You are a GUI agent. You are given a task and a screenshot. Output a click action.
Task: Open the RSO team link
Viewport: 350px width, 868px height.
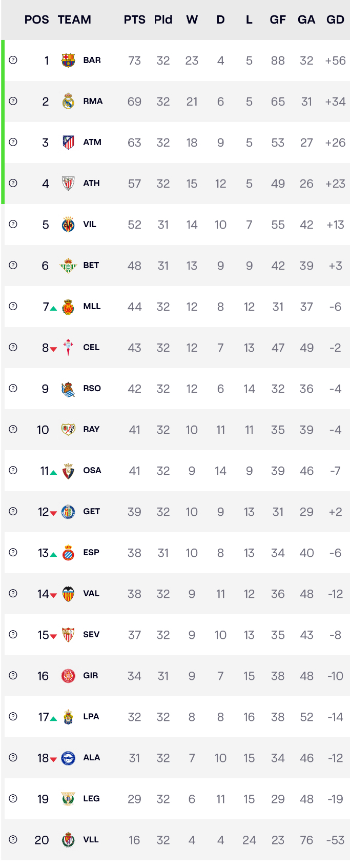(x=92, y=389)
